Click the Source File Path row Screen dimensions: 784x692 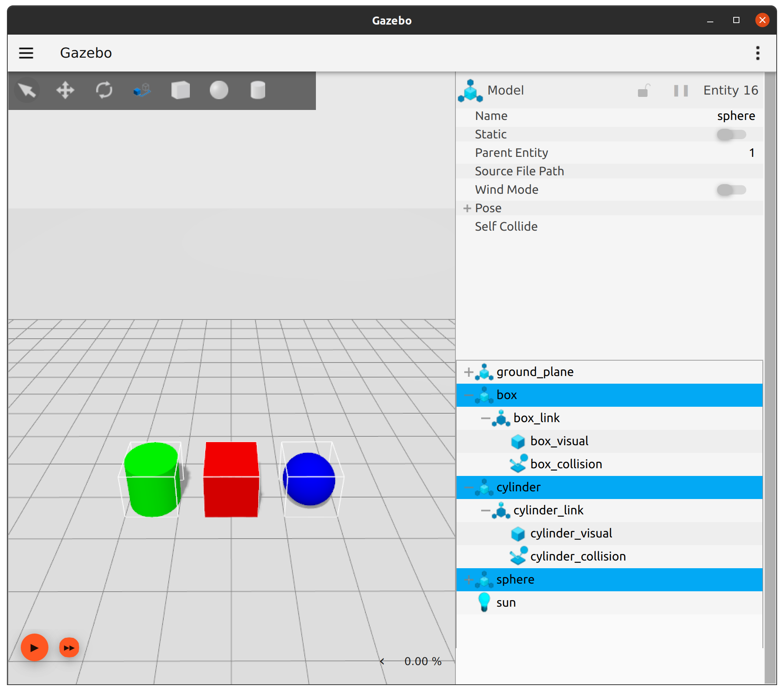point(609,171)
